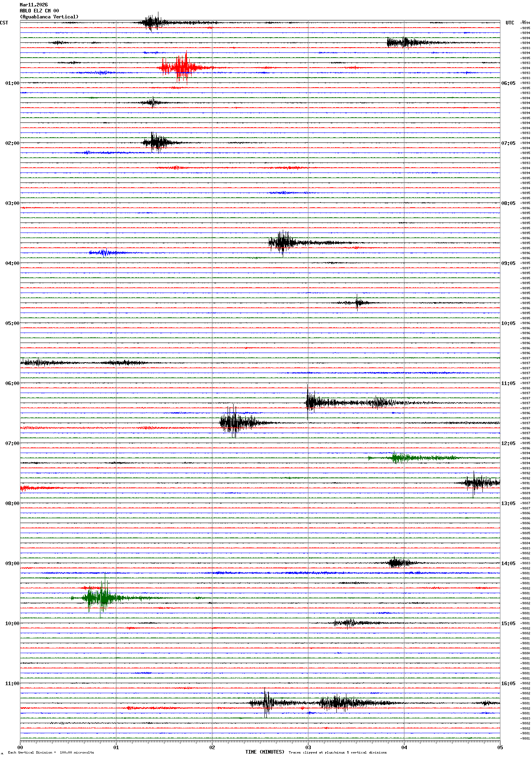Click the TIME (MINUTES) axis label
The width and height of the screenshot is (532, 758).
[265, 752]
